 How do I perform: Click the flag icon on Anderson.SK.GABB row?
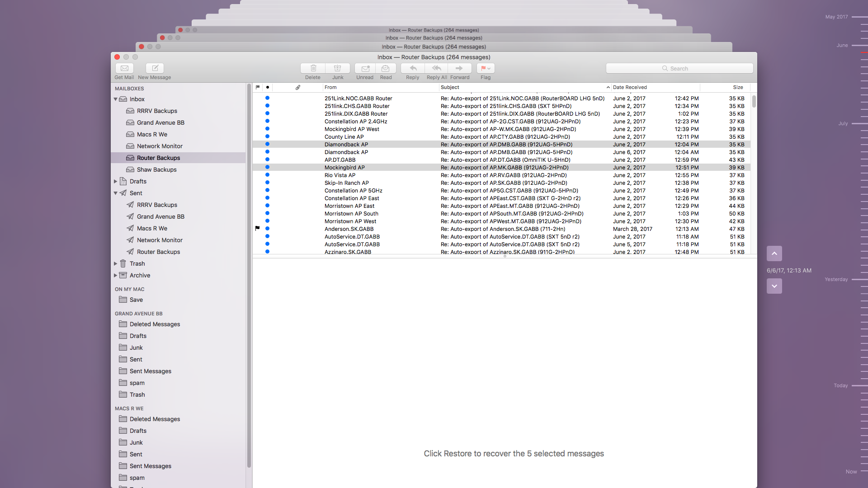click(x=257, y=229)
